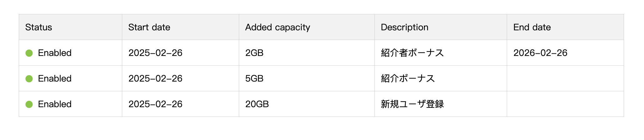This screenshot has width=644, height=140.
Task: Select the Enabled label in the 2GB row
Action: (x=55, y=53)
